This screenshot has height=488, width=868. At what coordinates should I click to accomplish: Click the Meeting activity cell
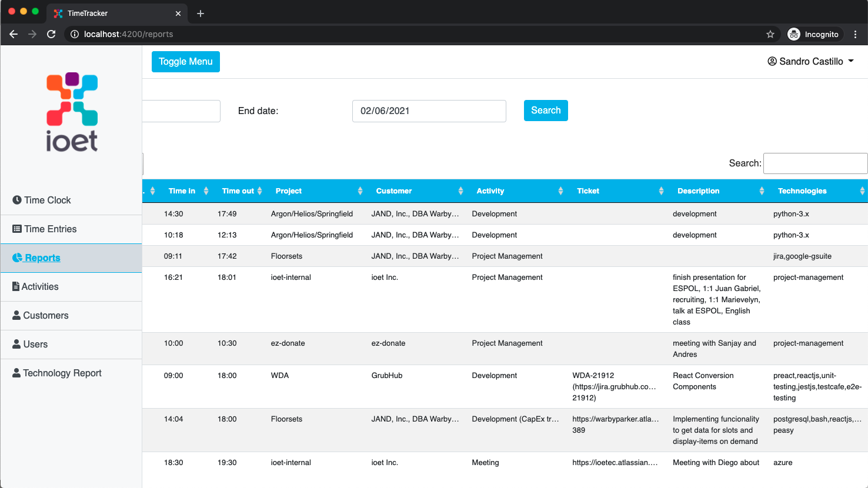point(485,463)
